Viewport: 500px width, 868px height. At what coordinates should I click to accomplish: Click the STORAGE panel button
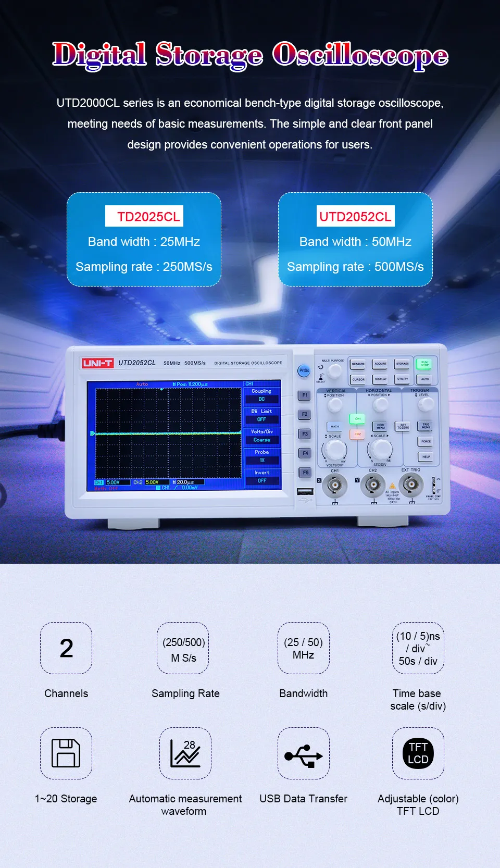402,363
